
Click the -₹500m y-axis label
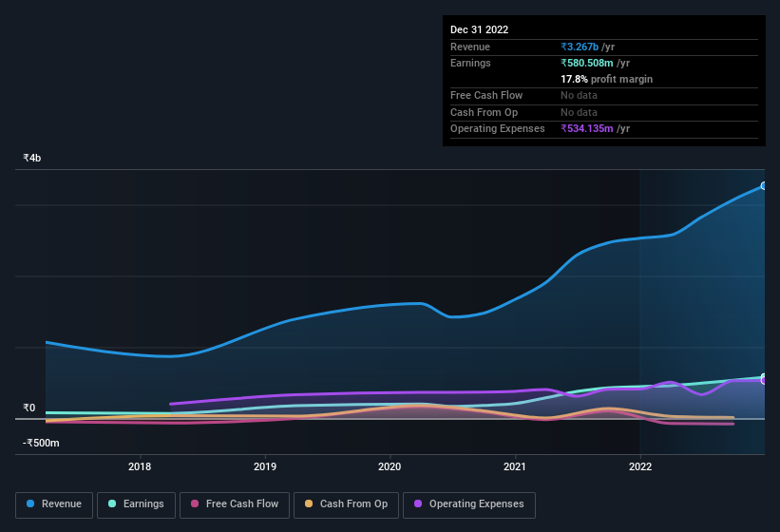[41, 443]
